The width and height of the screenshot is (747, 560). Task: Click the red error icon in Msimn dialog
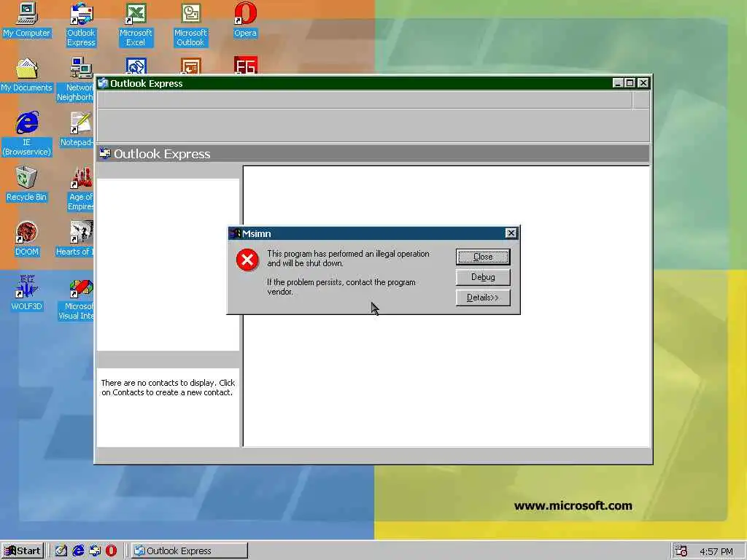tap(247, 260)
